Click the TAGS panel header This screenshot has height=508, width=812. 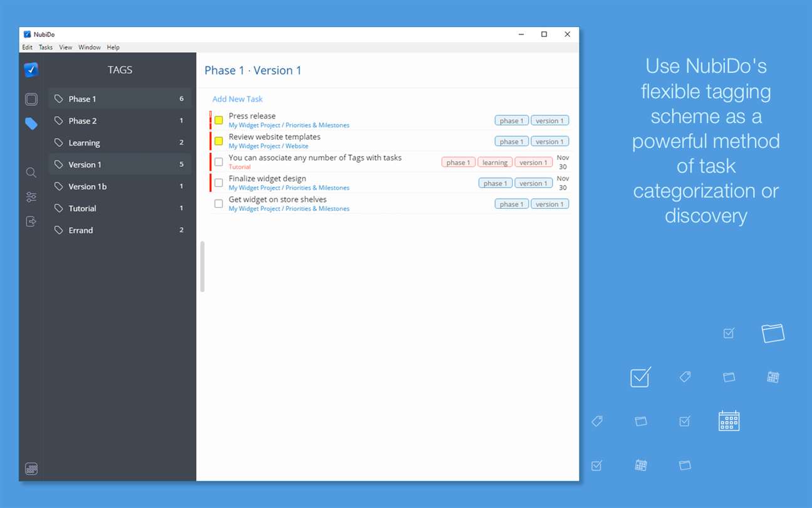coord(120,70)
